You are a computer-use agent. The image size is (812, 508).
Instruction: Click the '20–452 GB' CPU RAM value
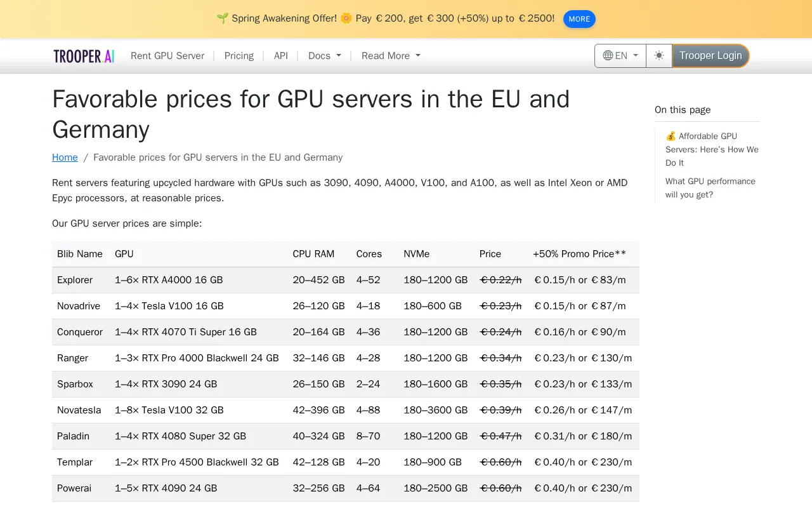click(x=319, y=280)
